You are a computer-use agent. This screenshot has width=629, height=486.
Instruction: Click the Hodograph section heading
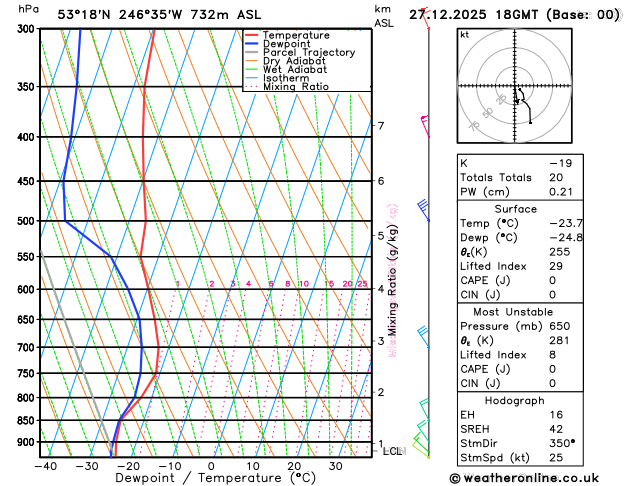[515, 401]
